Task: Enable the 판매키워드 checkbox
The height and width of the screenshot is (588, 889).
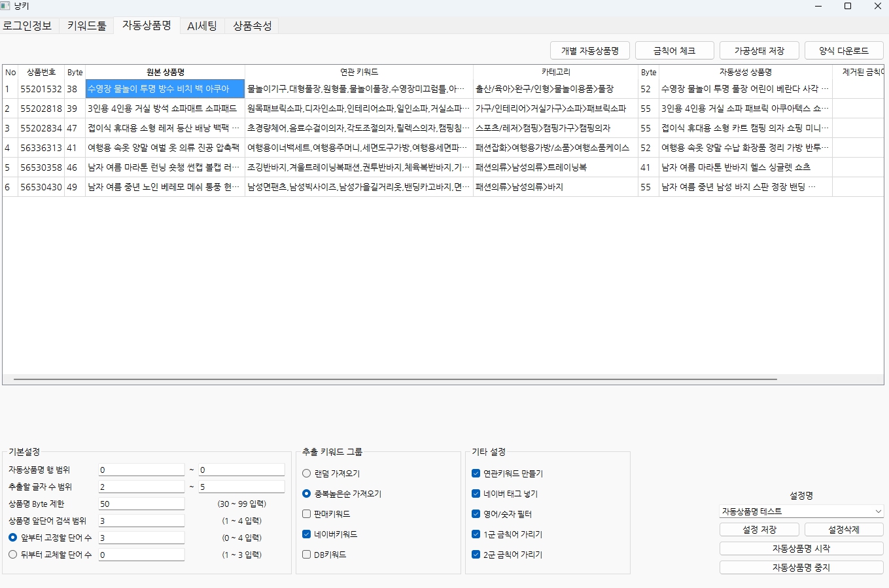Action: pos(305,514)
